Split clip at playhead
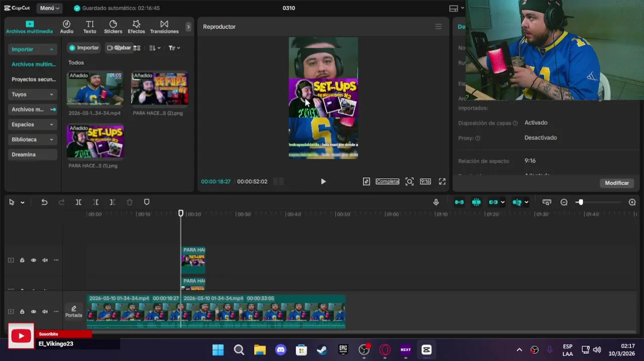This screenshot has width=644, height=361. point(78,202)
